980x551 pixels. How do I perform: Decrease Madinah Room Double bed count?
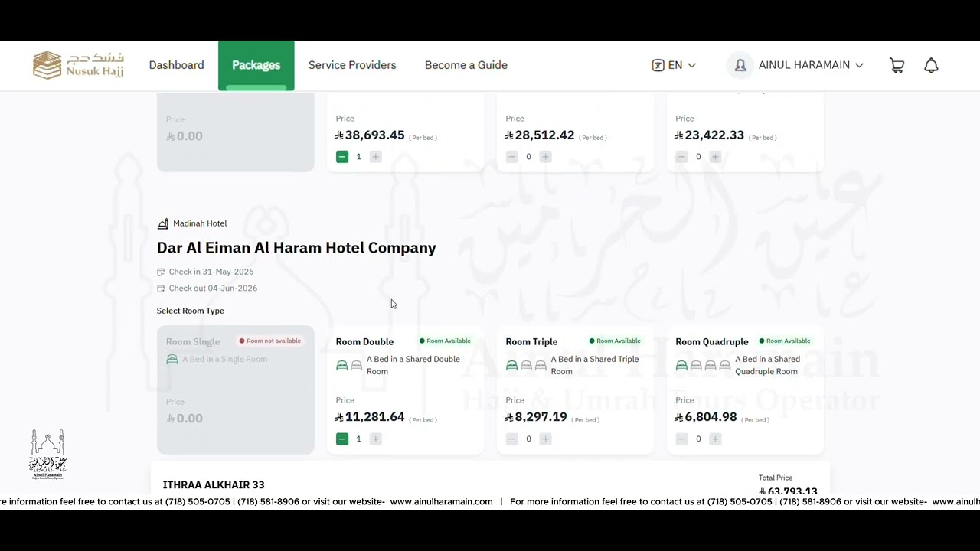(x=342, y=439)
